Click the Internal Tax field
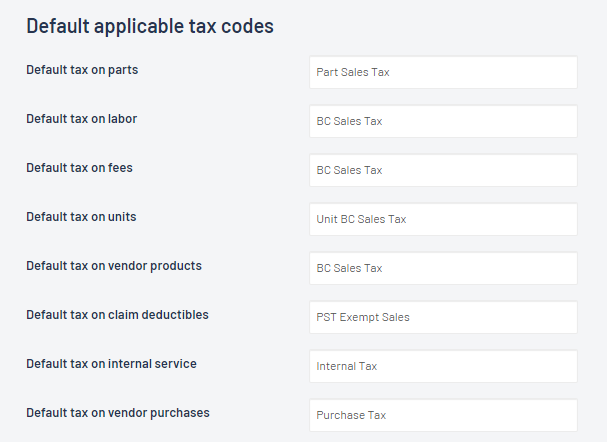607x442 pixels. pos(443,366)
